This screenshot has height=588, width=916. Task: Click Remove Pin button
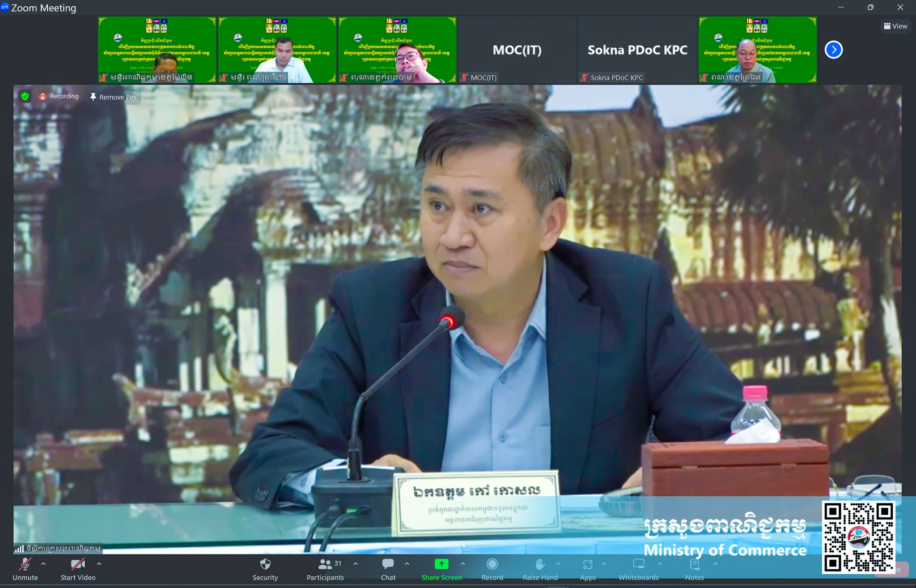pyautogui.click(x=113, y=97)
